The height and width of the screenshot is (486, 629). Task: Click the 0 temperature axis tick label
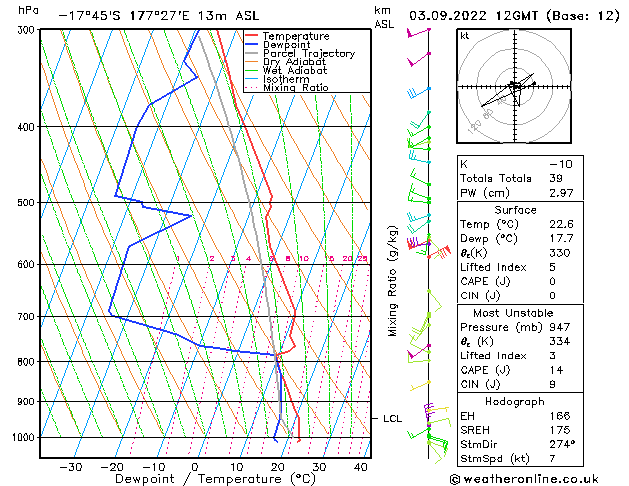(195, 467)
